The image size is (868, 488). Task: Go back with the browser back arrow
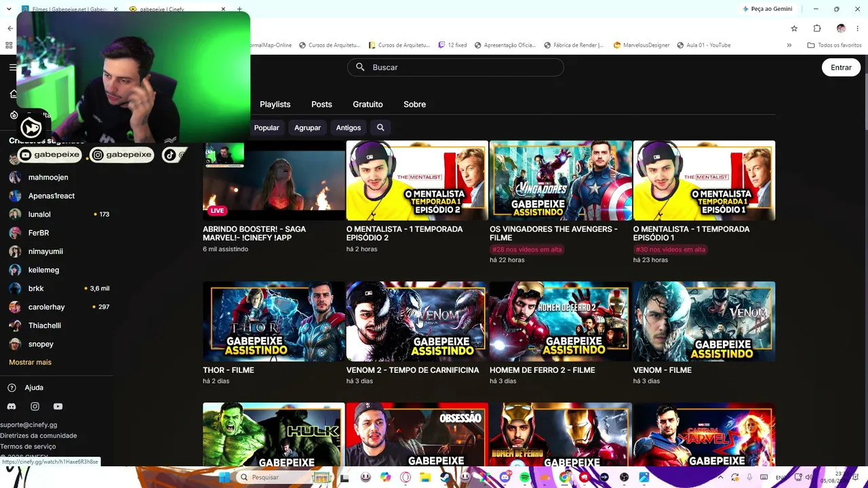pyautogui.click(x=10, y=28)
